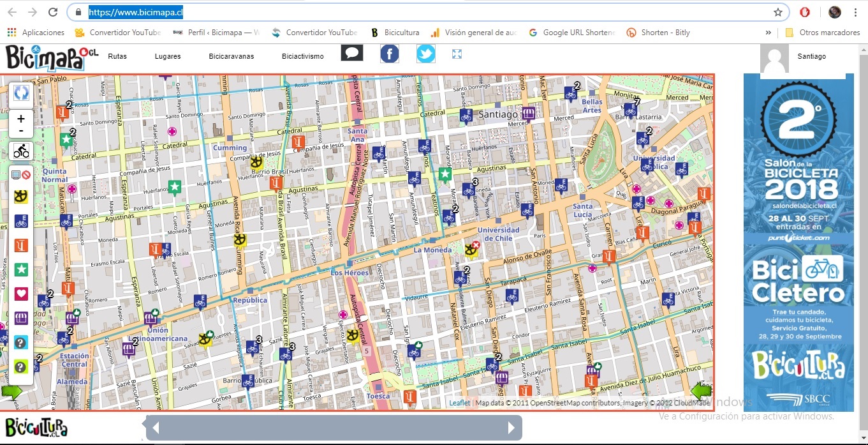Toggle the orange bike rack layer
868x445 pixels.
(x=21, y=245)
